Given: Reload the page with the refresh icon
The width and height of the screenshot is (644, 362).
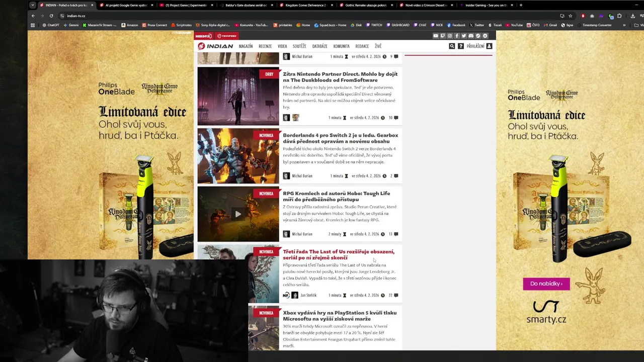Looking at the screenshot, I should [51, 16].
